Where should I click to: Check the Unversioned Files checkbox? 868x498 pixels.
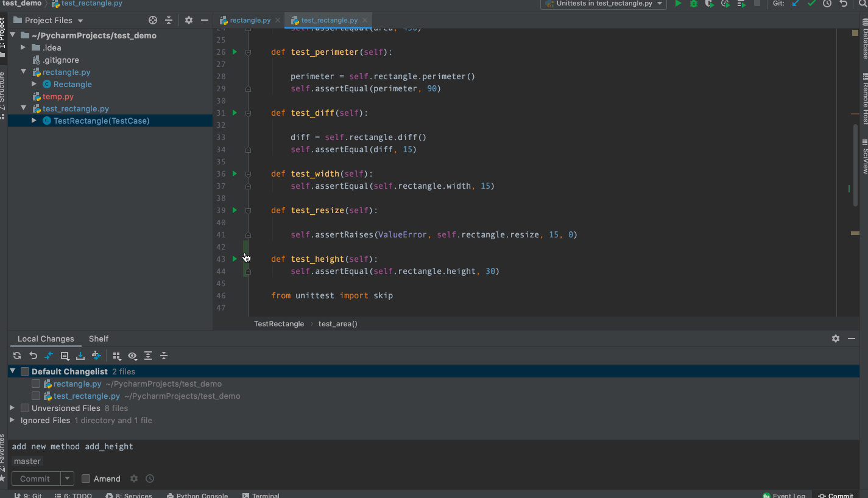(x=25, y=408)
